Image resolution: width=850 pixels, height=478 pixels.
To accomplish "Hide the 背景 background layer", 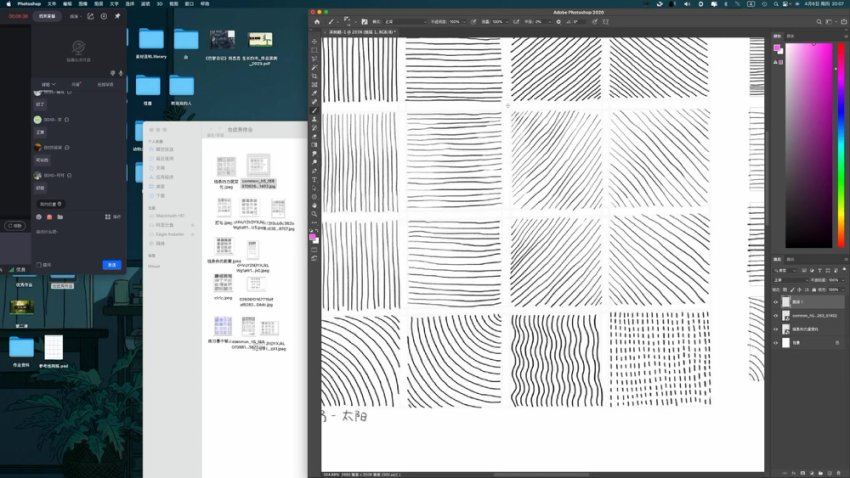I will pos(776,343).
